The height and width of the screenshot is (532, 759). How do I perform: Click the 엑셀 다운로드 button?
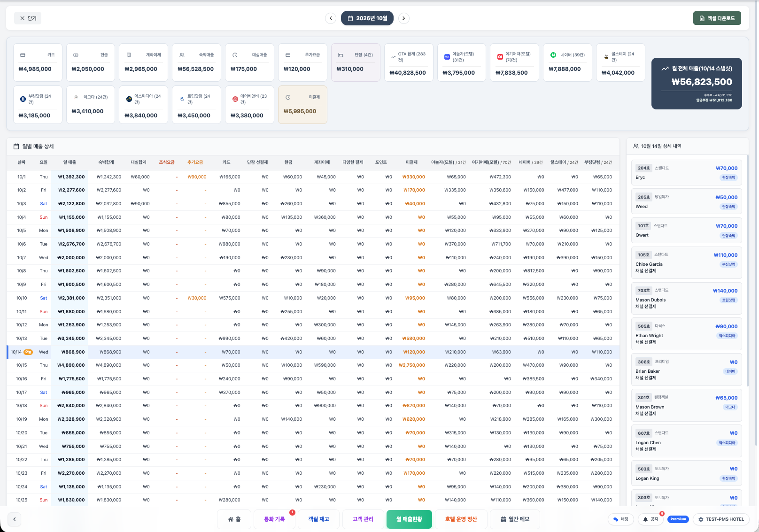tap(717, 18)
